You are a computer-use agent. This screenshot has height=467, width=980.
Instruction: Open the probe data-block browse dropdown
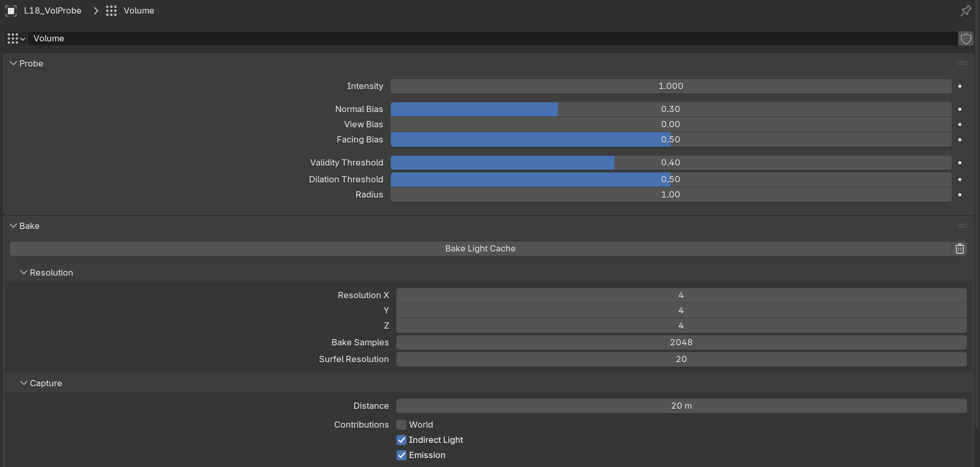tap(16, 38)
